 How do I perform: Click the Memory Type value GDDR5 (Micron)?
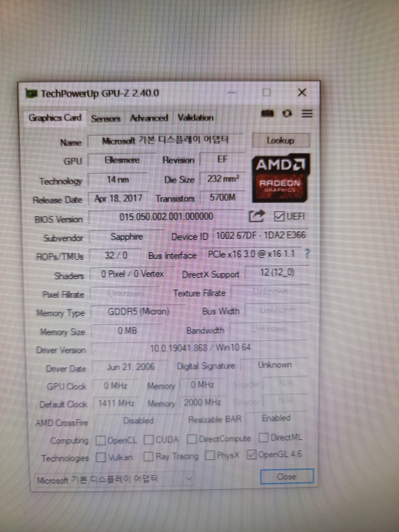(139, 312)
